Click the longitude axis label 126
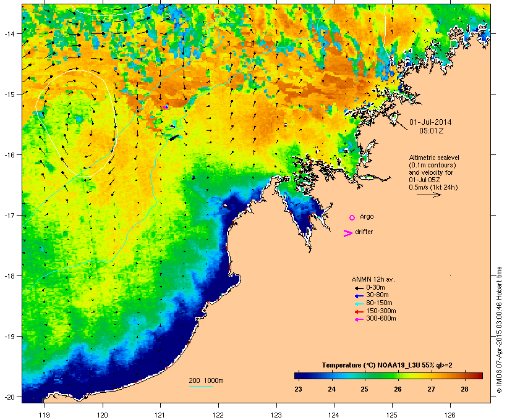 [449, 415]
